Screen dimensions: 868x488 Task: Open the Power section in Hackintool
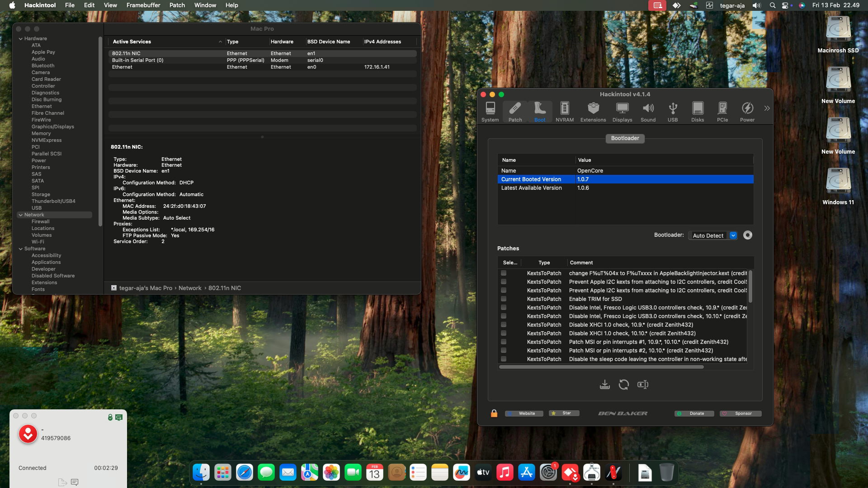click(747, 112)
